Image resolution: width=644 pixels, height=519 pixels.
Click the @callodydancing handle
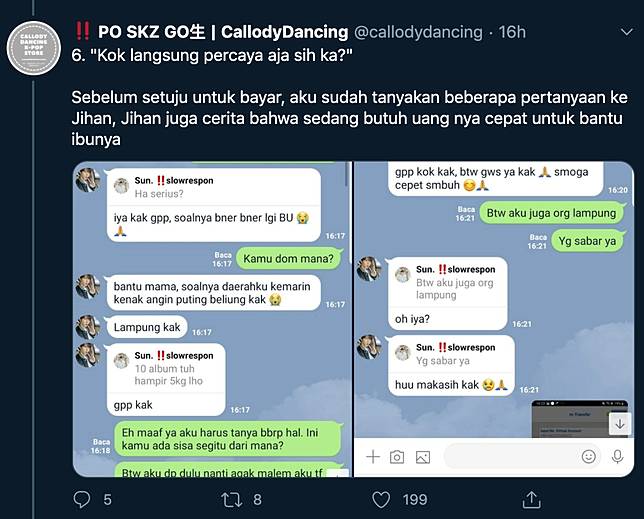pos(418,32)
